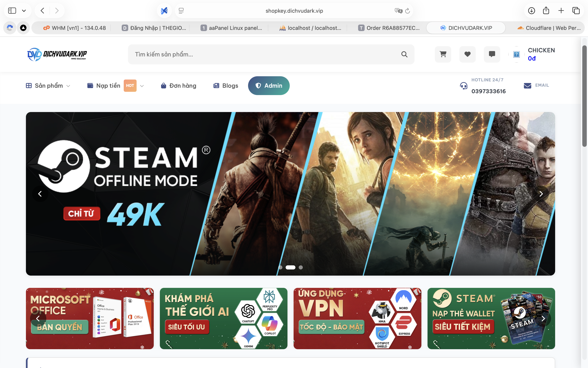This screenshot has height=368, width=588.
Task: Select the third banner slide dot
Action: coord(301,267)
